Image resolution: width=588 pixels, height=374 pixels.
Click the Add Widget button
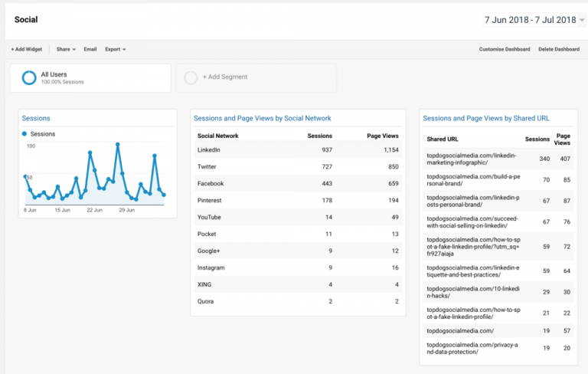(27, 49)
